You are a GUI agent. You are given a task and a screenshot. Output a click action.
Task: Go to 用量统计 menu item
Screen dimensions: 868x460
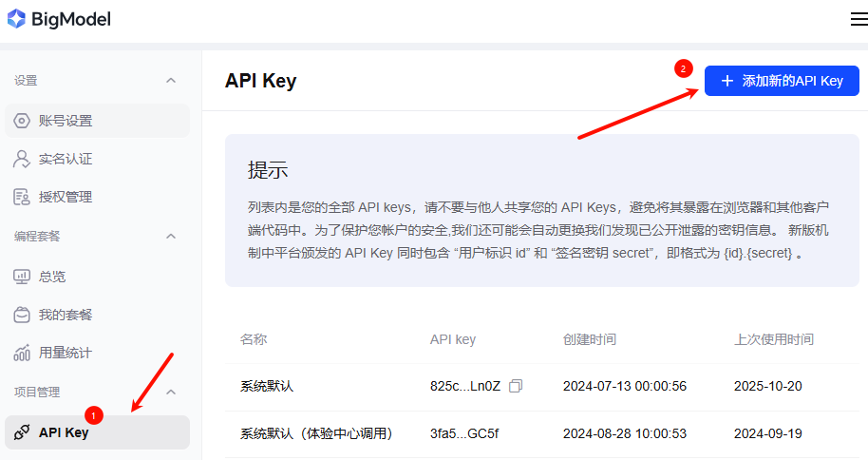pos(66,353)
